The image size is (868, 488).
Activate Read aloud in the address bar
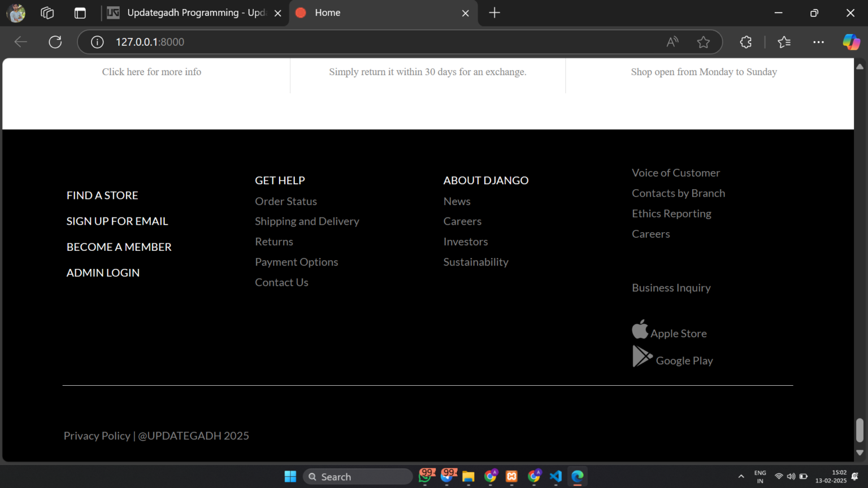coord(672,42)
